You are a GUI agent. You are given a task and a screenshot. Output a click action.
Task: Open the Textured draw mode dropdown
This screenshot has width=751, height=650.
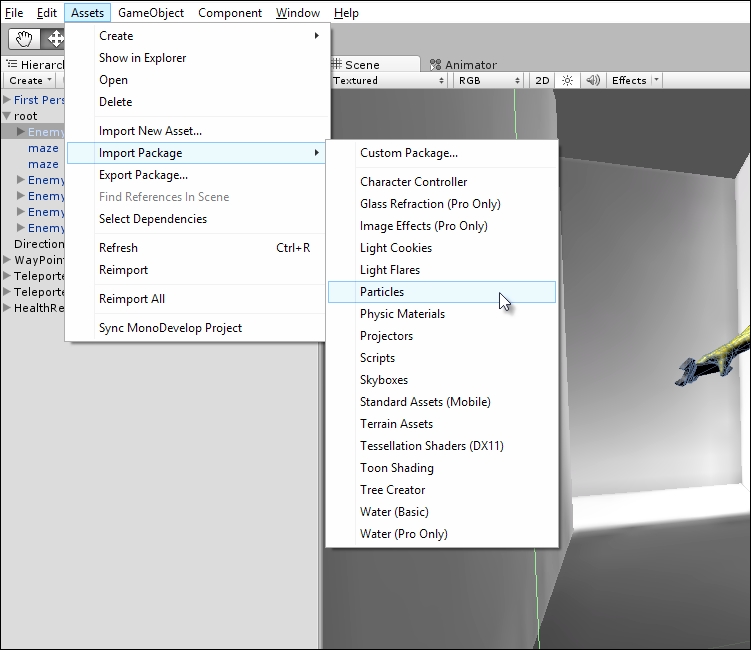388,80
